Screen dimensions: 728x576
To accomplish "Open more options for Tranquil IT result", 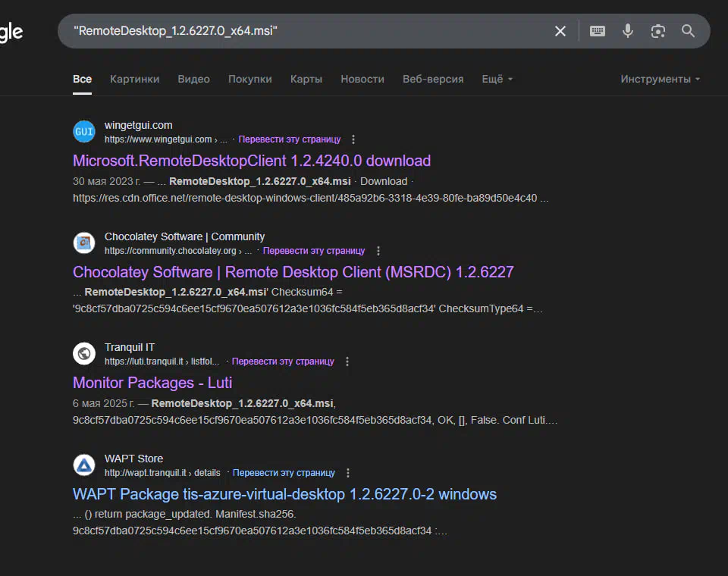I will coord(347,362).
